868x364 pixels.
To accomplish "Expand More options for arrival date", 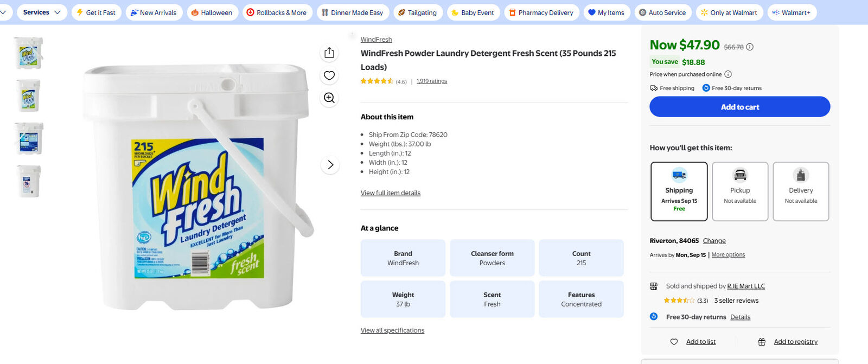I will click(x=728, y=255).
